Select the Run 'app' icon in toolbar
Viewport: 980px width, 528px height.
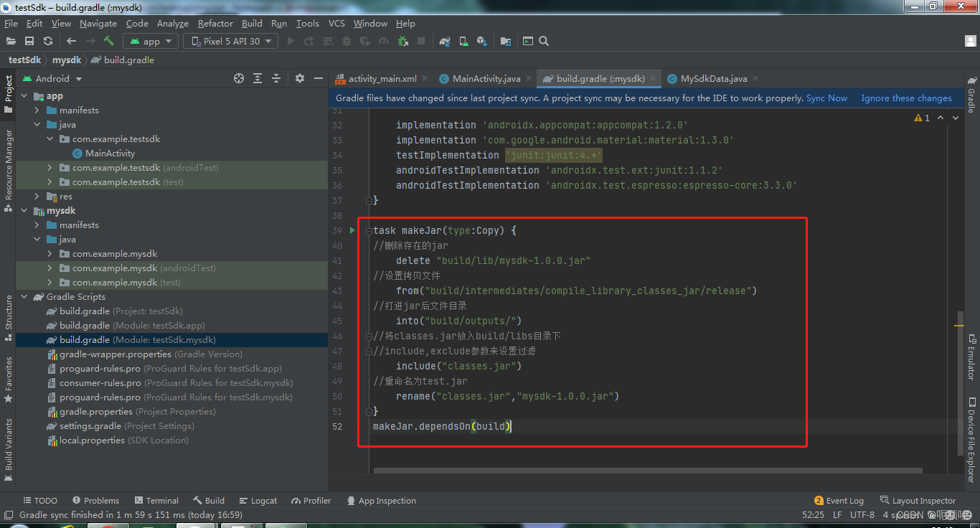[x=290, y=41]
